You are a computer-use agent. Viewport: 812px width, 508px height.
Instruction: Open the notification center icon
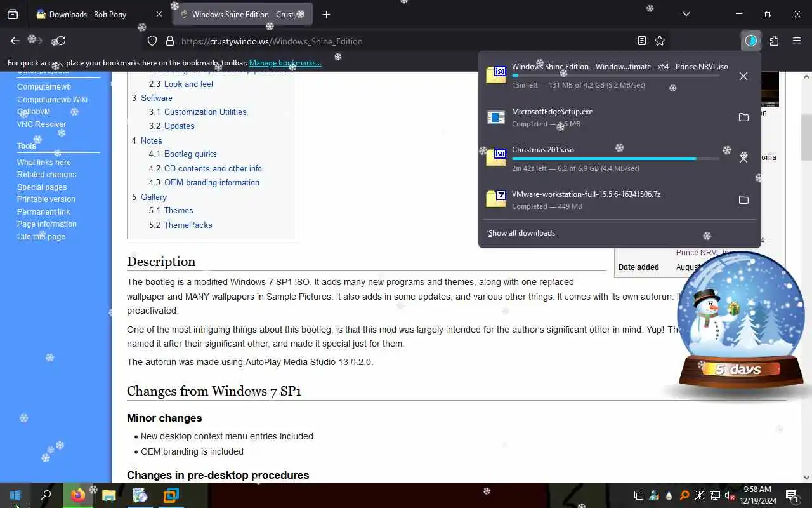[792, 495]
